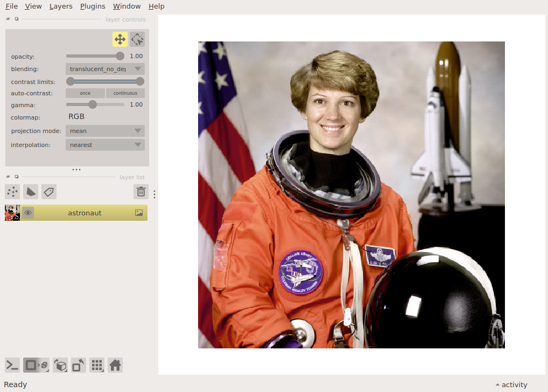The image size is (548, 392).
Task: Open the Layers menu
Action: pos(61,6)
